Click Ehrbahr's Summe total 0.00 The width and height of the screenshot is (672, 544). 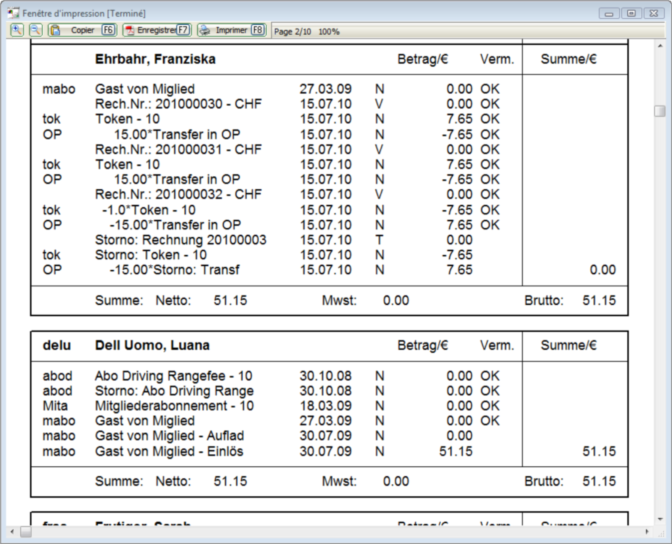(603, 270)
